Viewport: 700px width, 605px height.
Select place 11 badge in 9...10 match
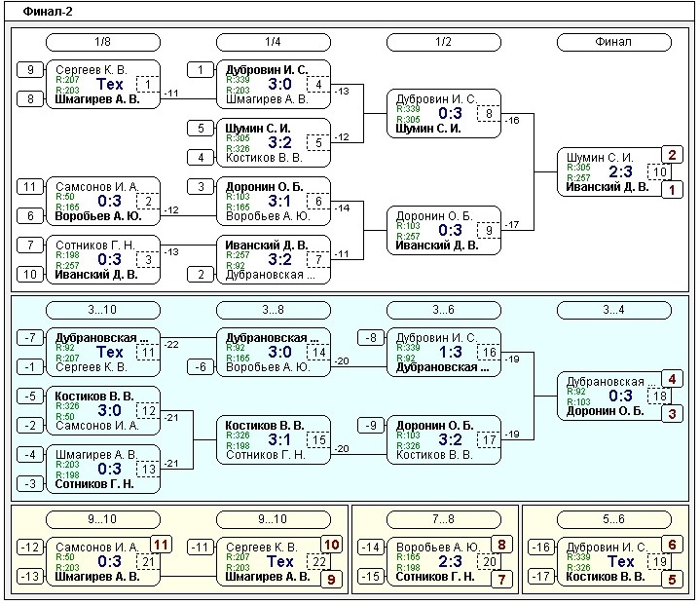point(161,545)
